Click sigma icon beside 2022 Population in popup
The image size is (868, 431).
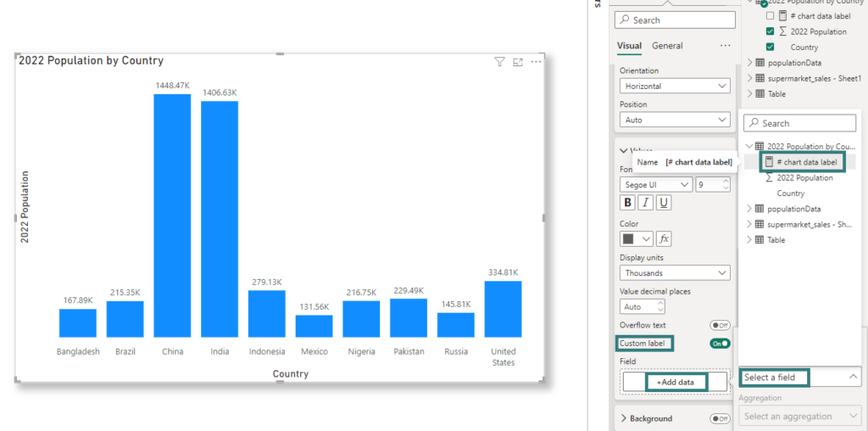click(x=770, y=178)
